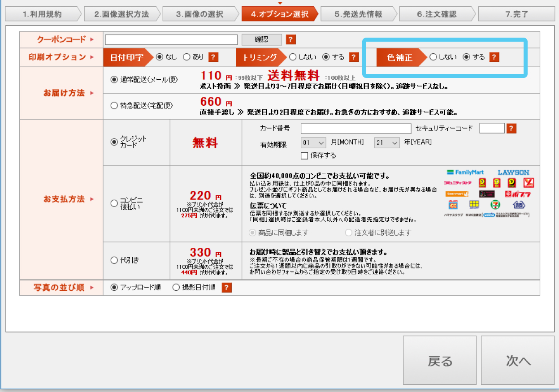Click the help icon beside coupon 確認 button
Viewport: 559px width, 392px height.
291,39
